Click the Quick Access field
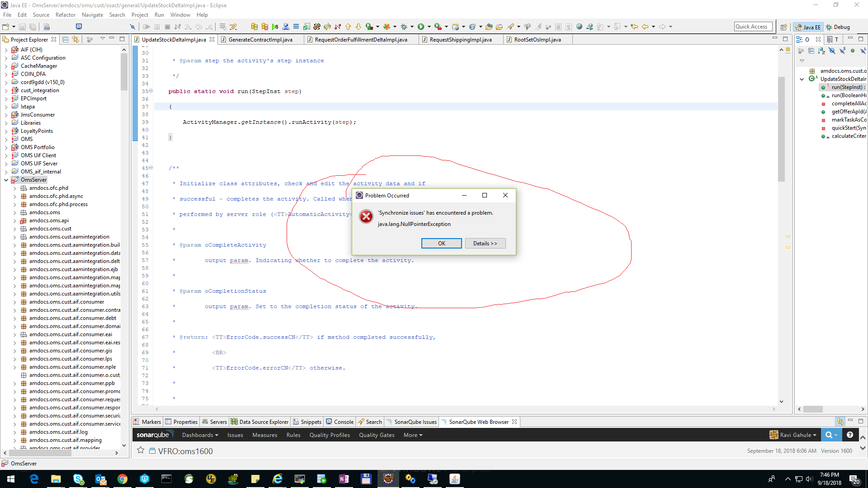This screenshot has height=488, width=868. 752,27
